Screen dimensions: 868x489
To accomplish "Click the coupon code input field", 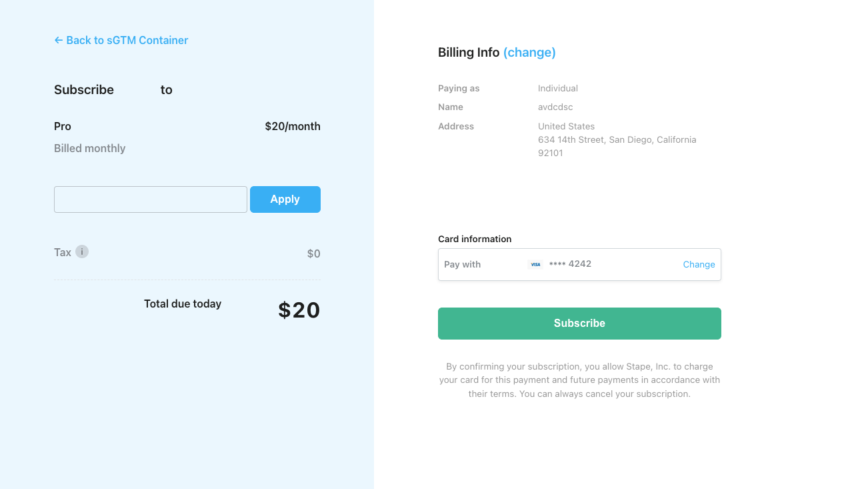I will pyautogui.click(x=151, y=199).
